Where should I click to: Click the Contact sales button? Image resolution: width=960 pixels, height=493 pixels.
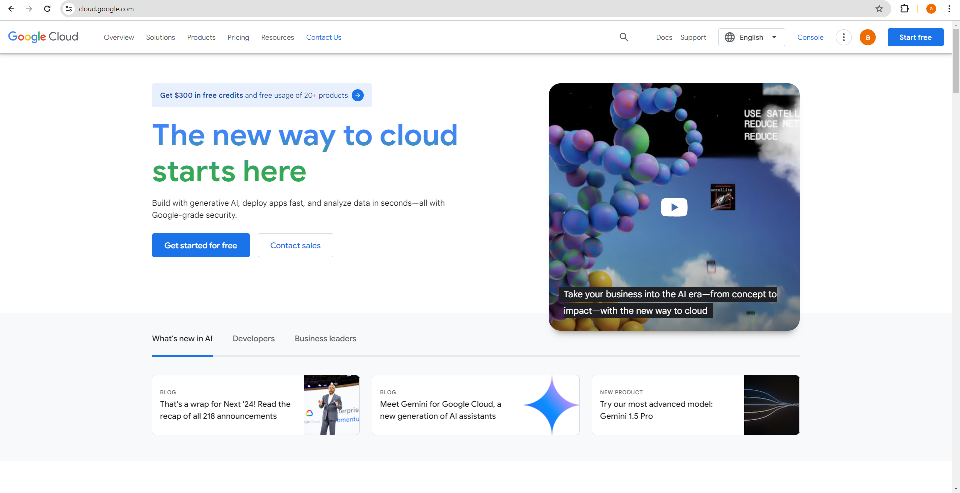coord(295,245)
